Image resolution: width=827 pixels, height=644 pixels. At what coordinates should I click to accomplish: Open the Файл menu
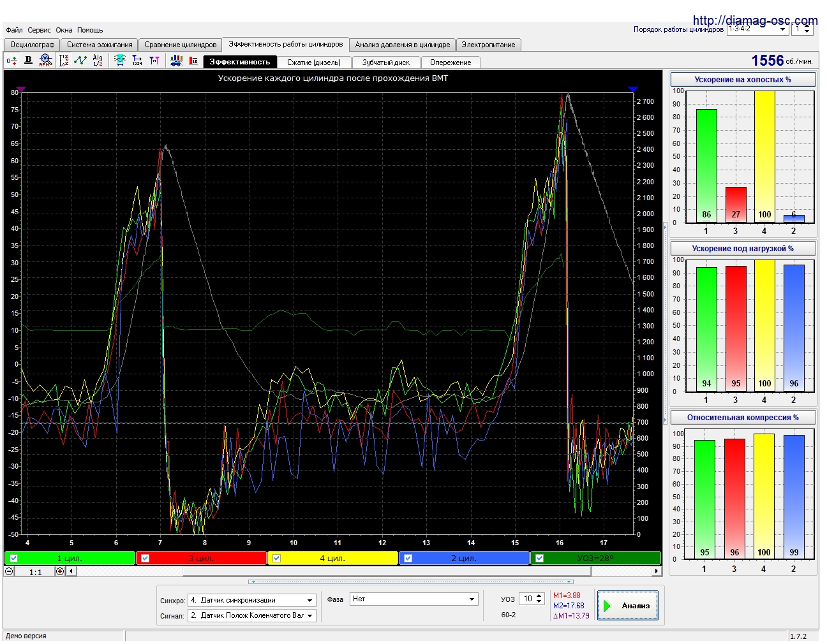coord(14,30)
